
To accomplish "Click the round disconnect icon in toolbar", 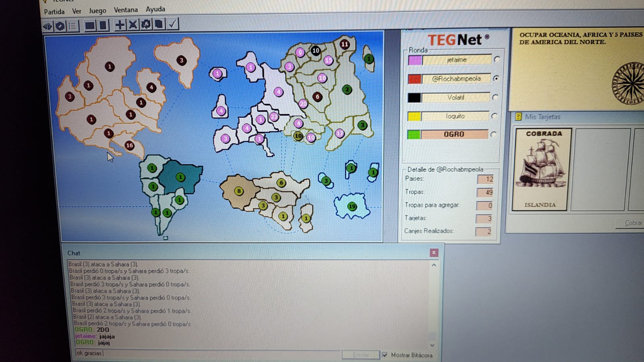I will pos(60,26).
